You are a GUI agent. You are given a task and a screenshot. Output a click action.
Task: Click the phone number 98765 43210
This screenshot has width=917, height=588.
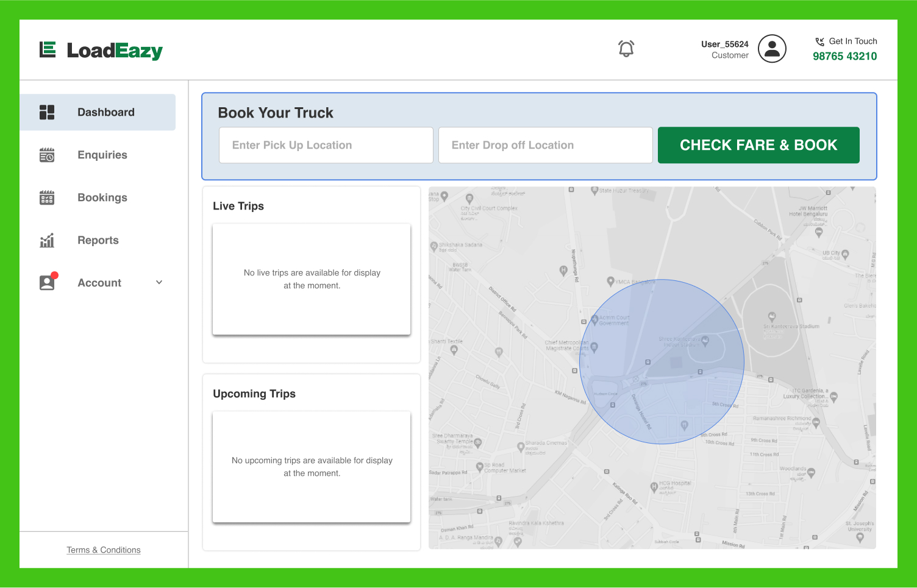coord(844,56)
